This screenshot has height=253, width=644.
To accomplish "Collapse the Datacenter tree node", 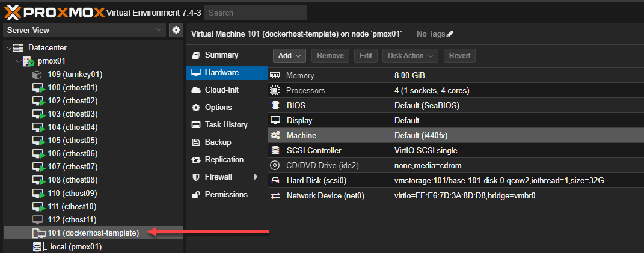I will click(9, 47).
